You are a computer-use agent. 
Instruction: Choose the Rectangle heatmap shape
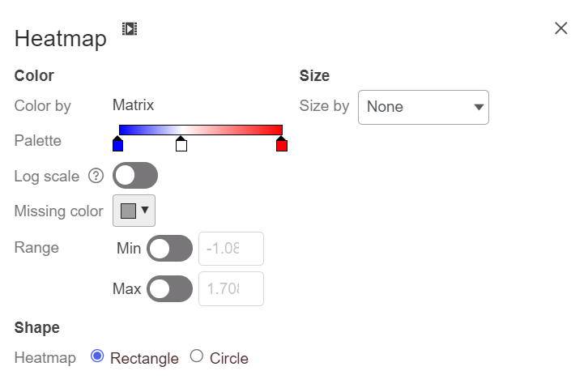(x=97, y=356)
